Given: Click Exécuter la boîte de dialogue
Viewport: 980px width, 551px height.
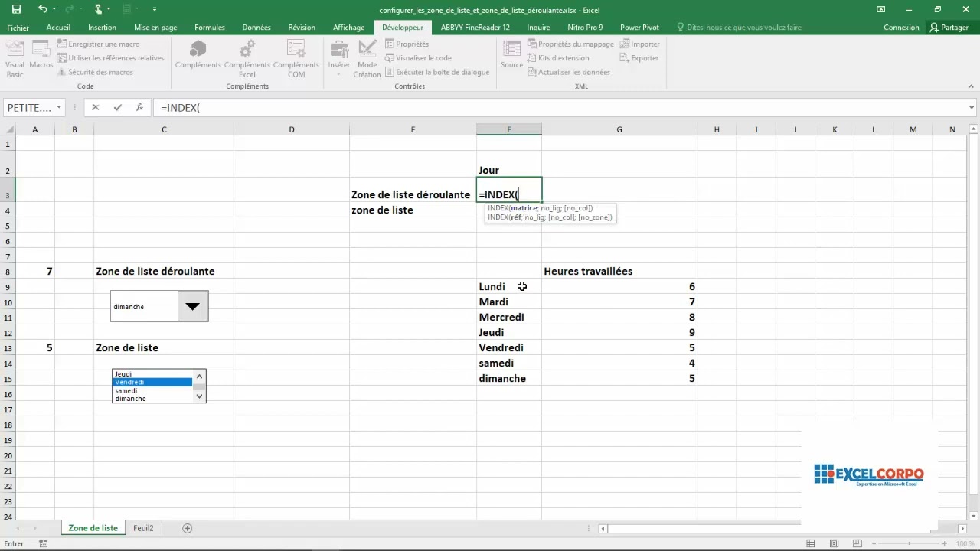Looking at the screenshot, I should [436, 72].
